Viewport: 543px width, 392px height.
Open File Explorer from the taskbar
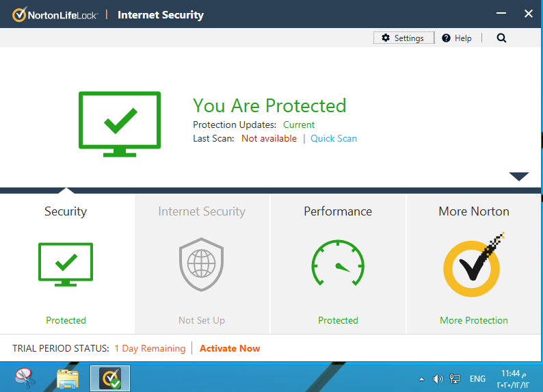coord(68,378)
